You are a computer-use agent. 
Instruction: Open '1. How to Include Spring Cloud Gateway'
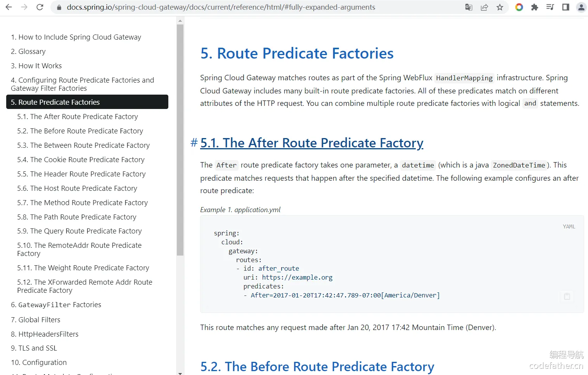point(76,37)
